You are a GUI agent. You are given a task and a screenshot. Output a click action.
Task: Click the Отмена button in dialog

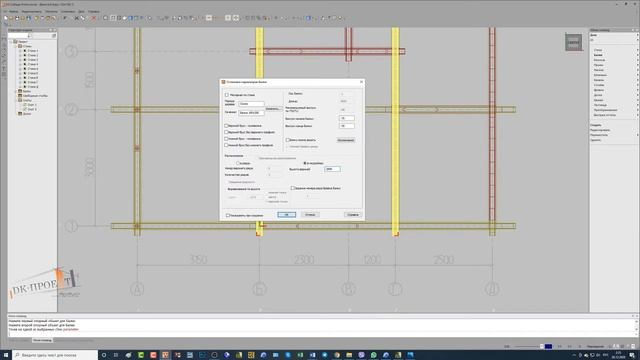pos(310,215)
